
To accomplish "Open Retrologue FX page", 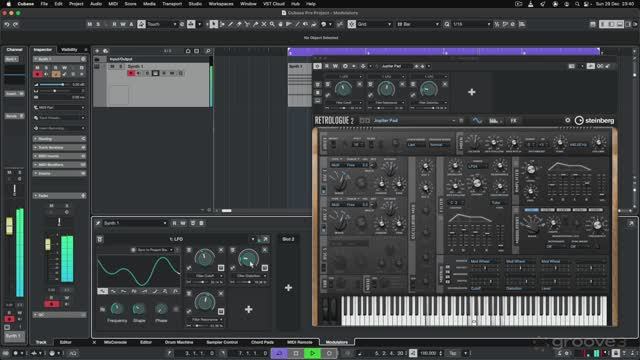I will [x=513, y=120].
